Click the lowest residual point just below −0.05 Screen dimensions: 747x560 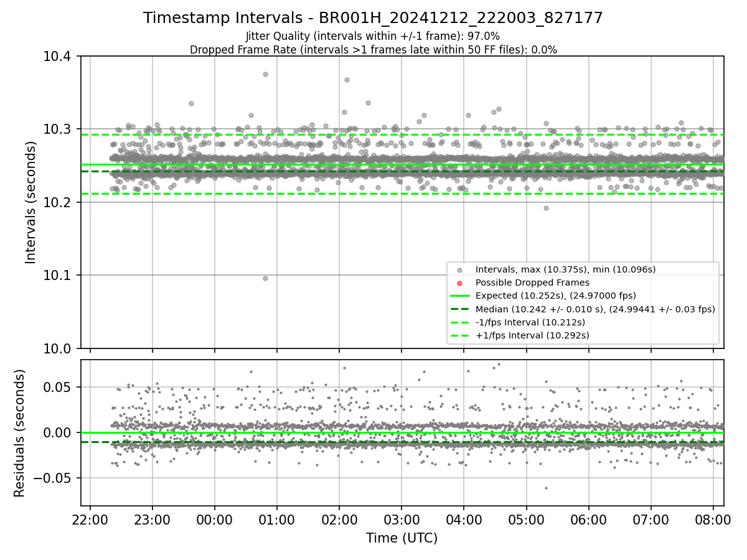(546, 488)
